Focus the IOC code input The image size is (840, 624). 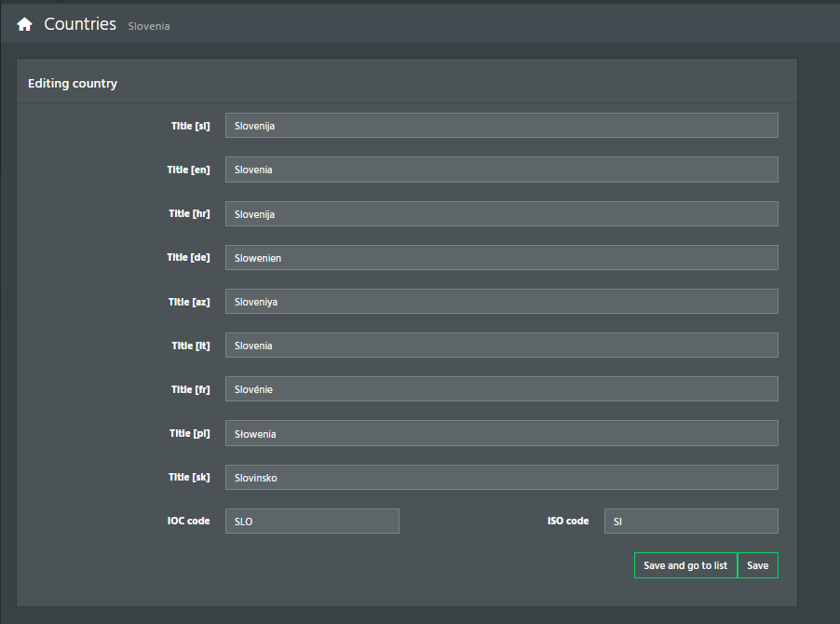[x=312, y=522]
